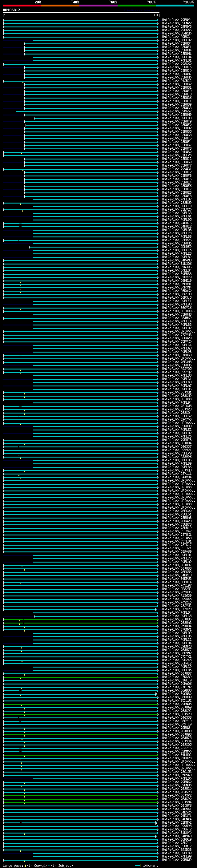Open hit UniRef100_Q84KQ0
Viewport: 197px width, 868px height.
pyautogui.click(x=176, y=33)
